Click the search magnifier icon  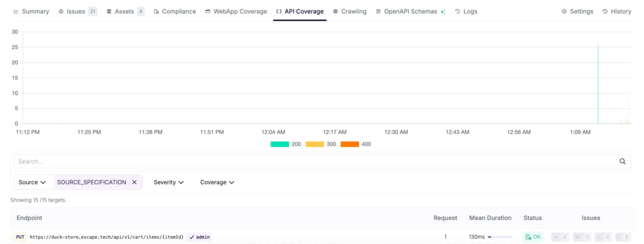click(622, 161)
